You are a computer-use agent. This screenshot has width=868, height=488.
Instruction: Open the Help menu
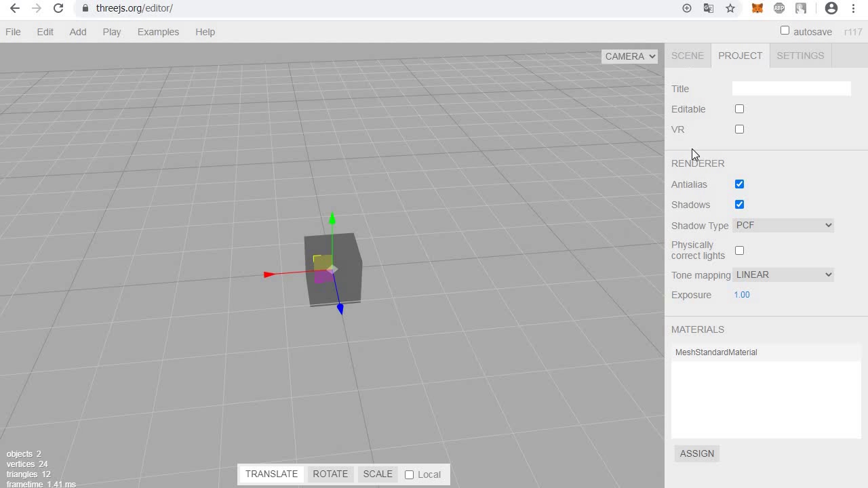(x=205, y=32)
